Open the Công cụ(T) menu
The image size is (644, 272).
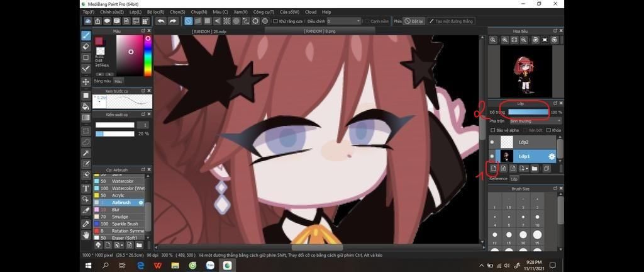[264, 12]
